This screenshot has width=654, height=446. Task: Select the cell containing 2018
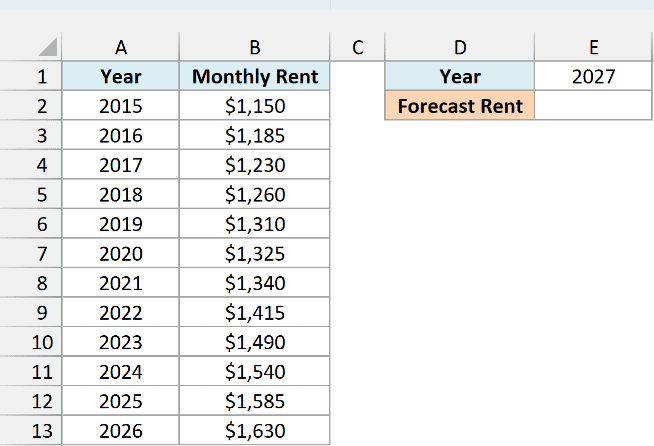pos(121,194)
